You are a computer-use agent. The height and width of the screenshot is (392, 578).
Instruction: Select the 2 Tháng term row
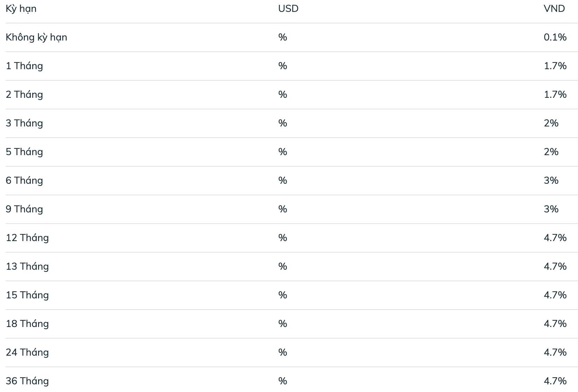coord(291,95)
